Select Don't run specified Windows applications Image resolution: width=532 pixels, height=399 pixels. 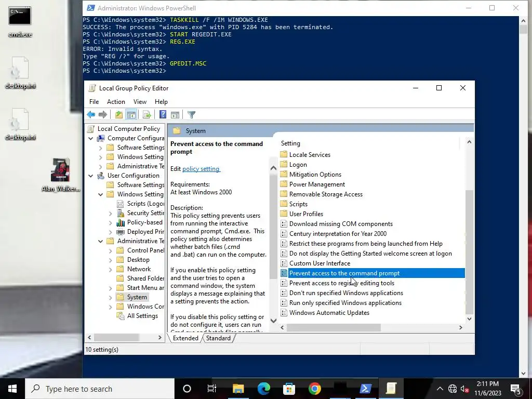346,293
